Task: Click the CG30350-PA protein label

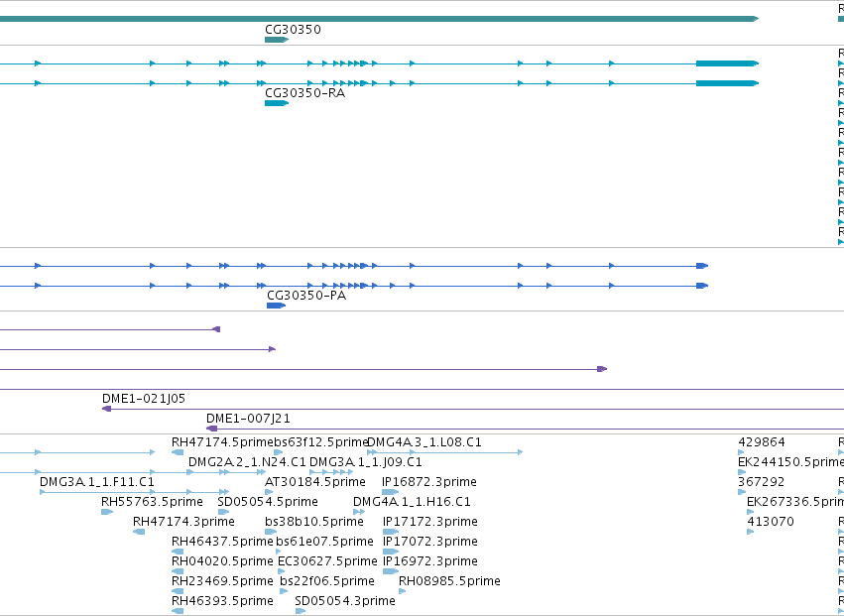Action: pyautogui.click(x=306, y=296)
